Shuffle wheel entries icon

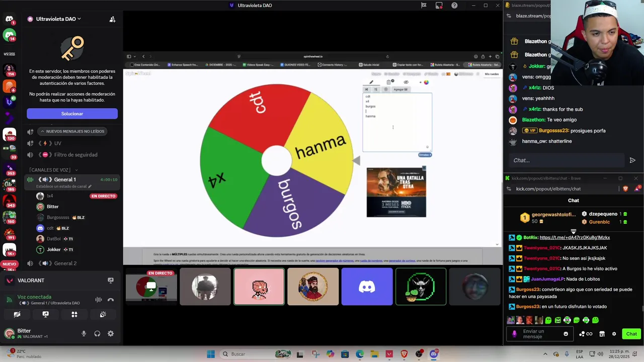coord(366,89)
